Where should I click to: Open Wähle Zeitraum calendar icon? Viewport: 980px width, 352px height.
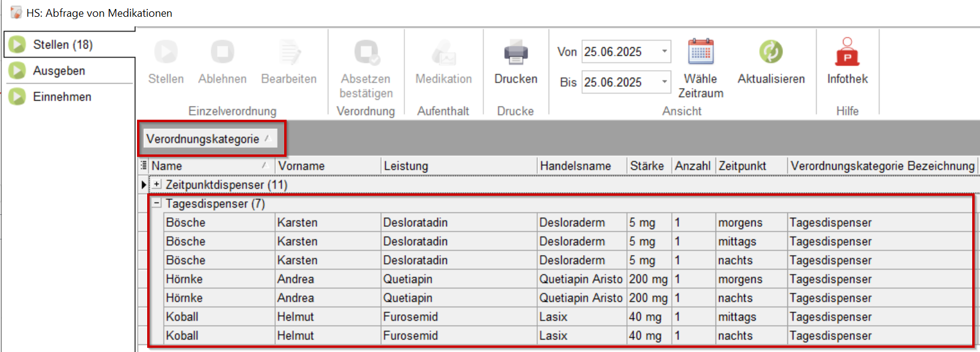(701, 52)
